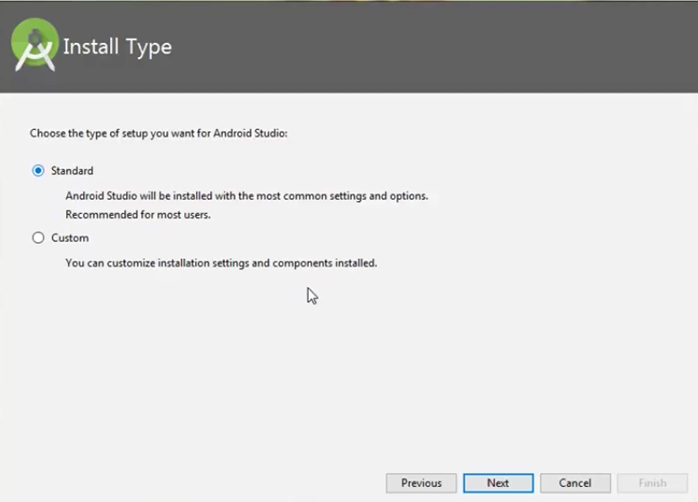This screenshot has width=698, height=502.
Task: Click the Install Type heading text
Action: point(117,47)
